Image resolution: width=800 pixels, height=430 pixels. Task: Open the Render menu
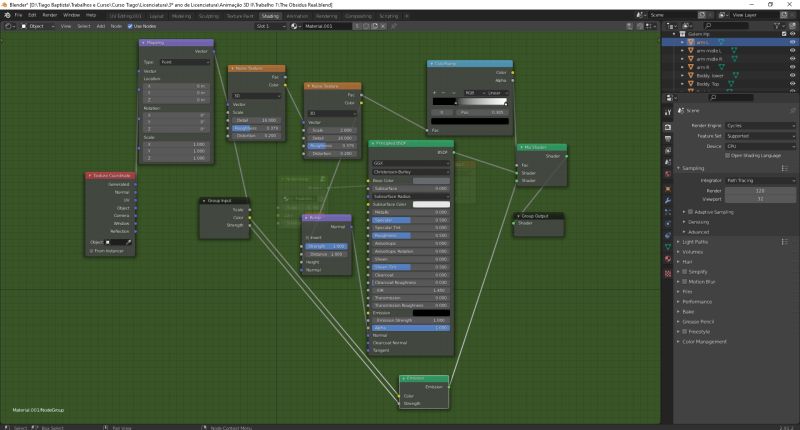49,15
